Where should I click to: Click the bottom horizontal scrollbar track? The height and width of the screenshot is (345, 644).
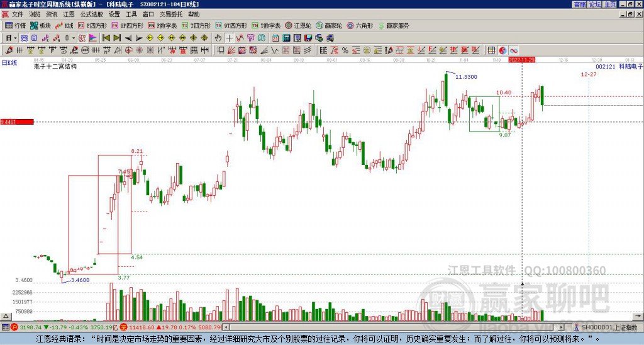pos(377,327)
